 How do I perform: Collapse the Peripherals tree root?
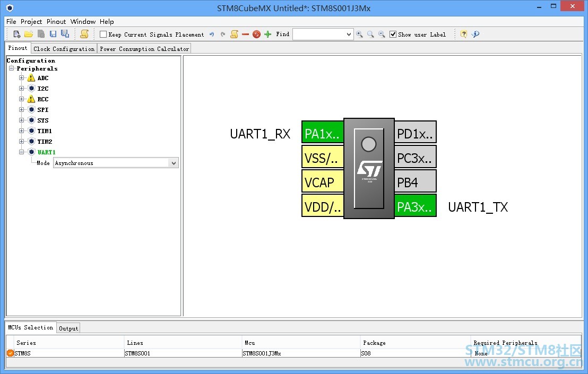point(11,68)
